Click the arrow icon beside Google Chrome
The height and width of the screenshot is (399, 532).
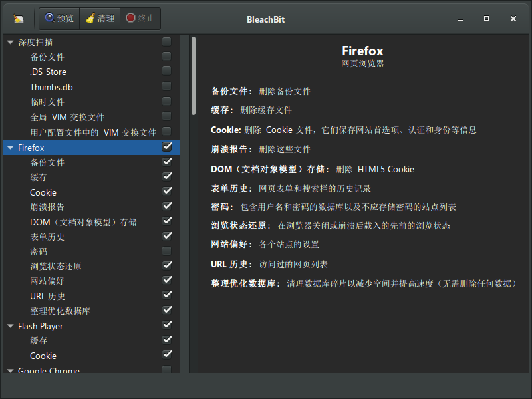10,370
